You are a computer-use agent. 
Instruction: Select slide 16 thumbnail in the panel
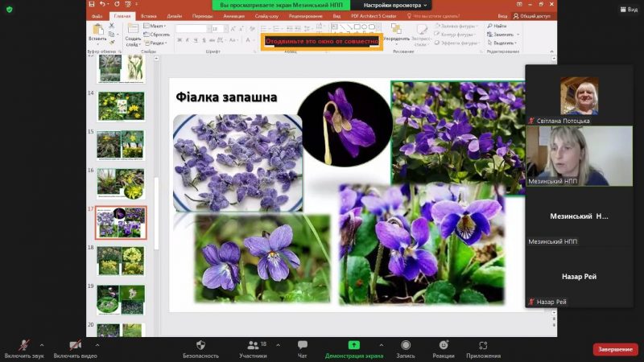pyautogui.click(x=121, y=183)
